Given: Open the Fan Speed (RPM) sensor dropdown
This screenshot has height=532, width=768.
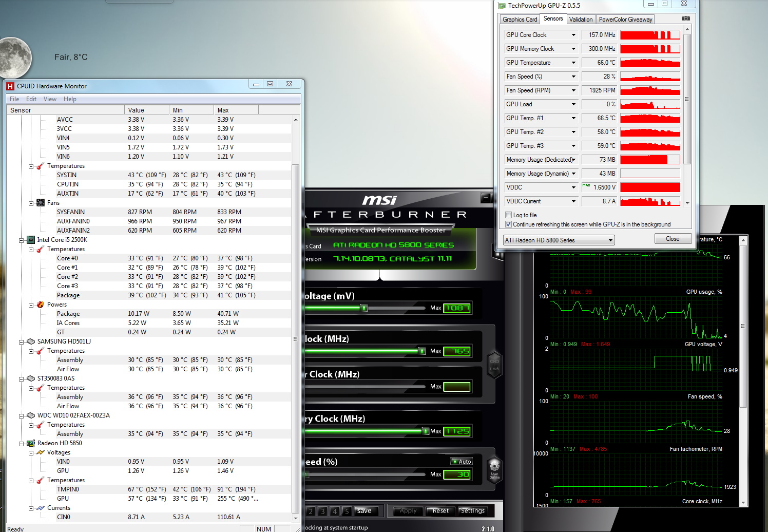Looking at the screenshot, I should (x=573, y=90).
